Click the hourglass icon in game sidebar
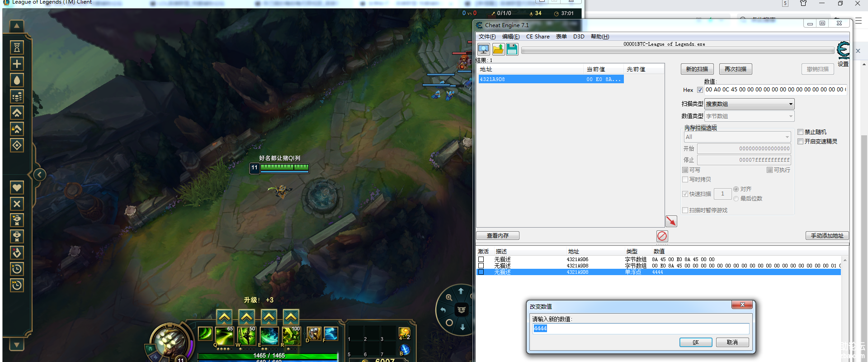 click(x=17, y=47)
